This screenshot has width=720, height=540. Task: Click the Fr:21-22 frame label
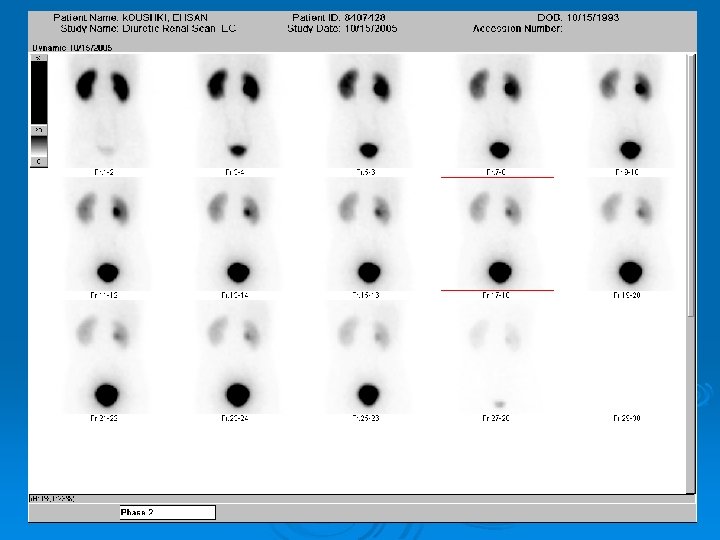pos(104,418)
